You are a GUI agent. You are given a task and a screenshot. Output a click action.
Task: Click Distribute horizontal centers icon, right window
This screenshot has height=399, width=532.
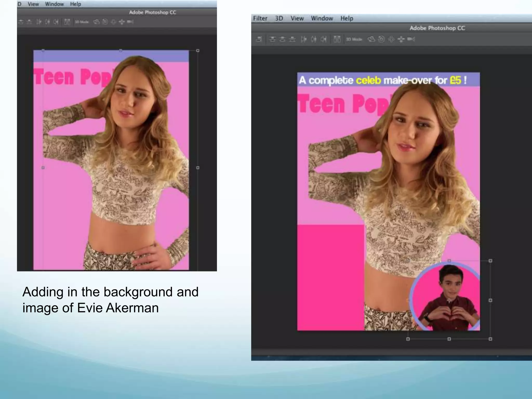[314, 39]
